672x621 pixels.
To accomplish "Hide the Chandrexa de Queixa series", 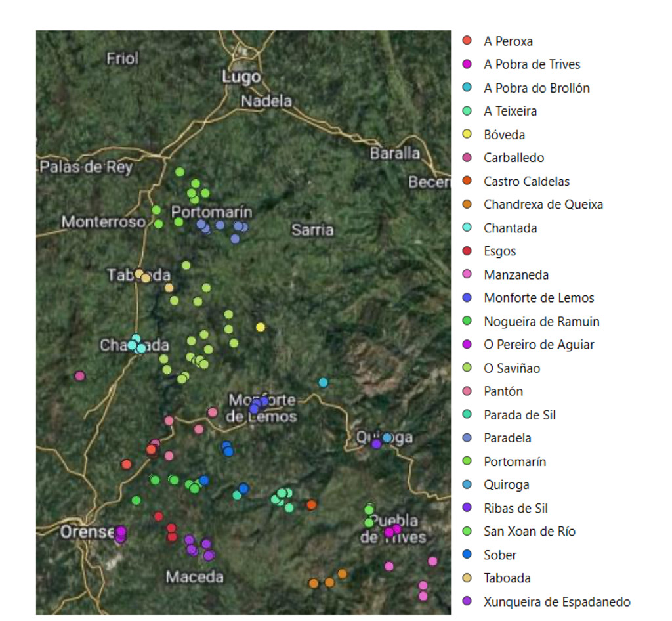I will click(543, 205).
